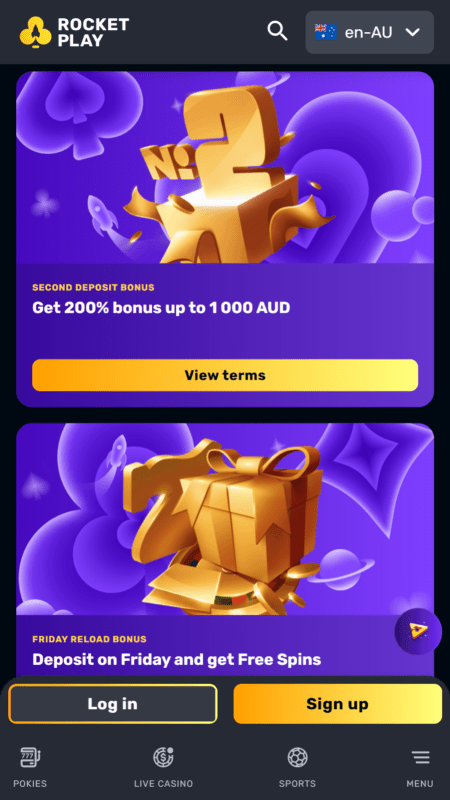450x800 pixels.
Task: Tap the Sports soccer ball icon
Action: point(297,758)
